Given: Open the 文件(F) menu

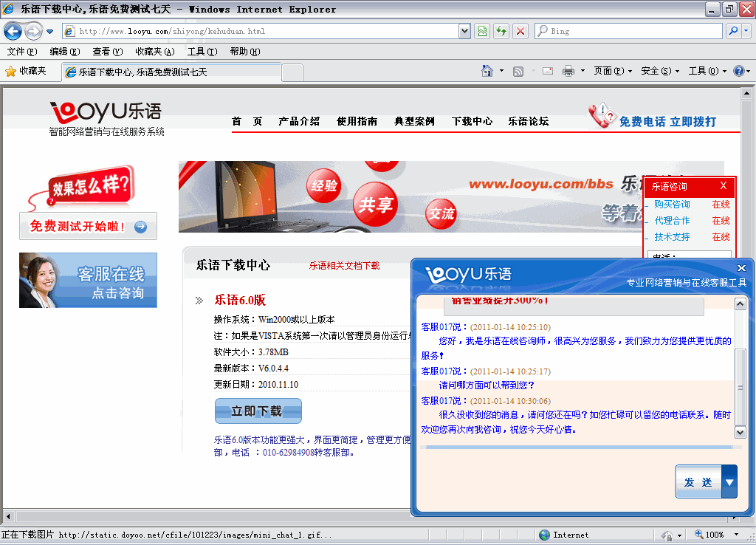Looking at the screenshot, I should 22,52.
